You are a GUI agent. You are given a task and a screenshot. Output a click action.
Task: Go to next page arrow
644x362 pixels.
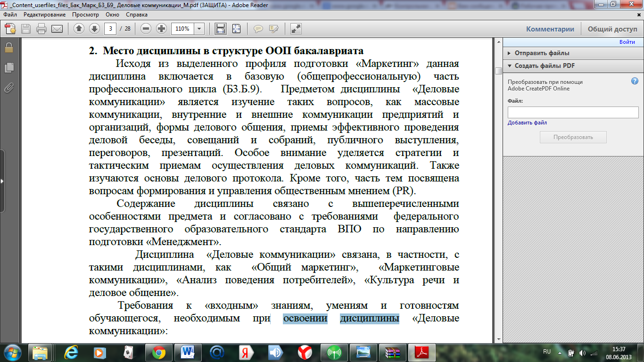click(x=94, y=29)
